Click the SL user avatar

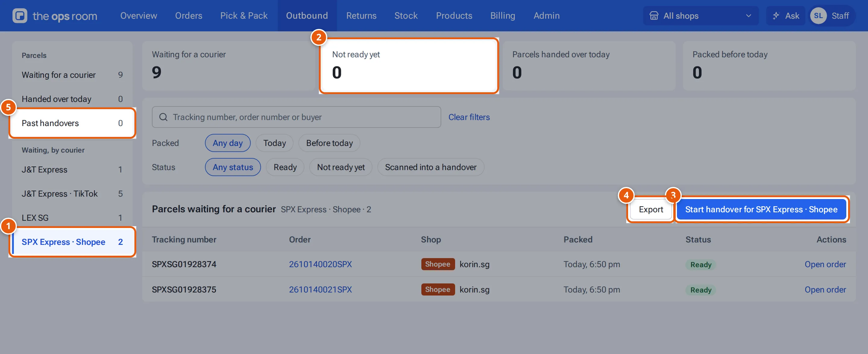(x=818, y=16)
